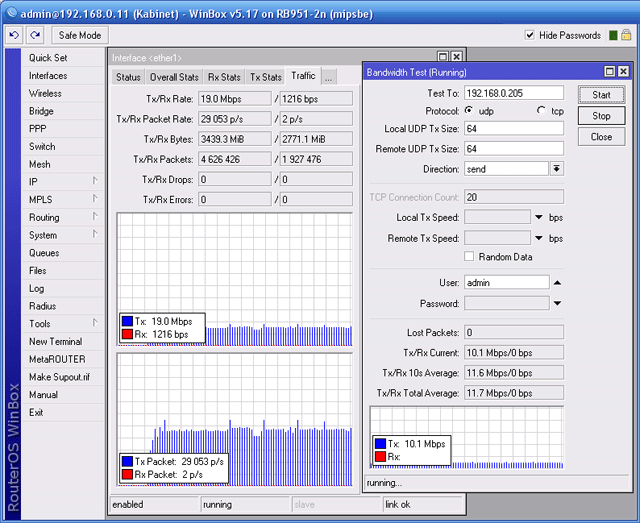Viewport: 640px width, 523px height.
Task: Open the PPP menu item
Action: pyautogui.click(x=63, y=129)
